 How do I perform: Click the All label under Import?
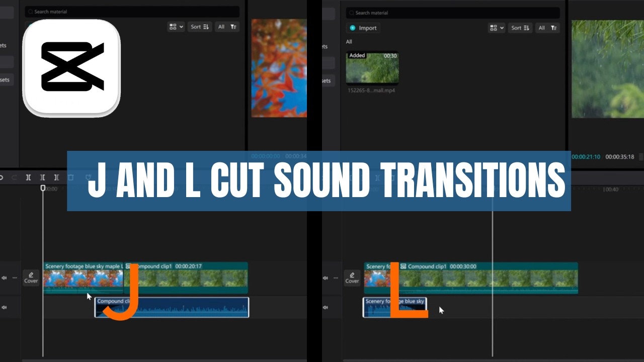click(x=349, y=42)
